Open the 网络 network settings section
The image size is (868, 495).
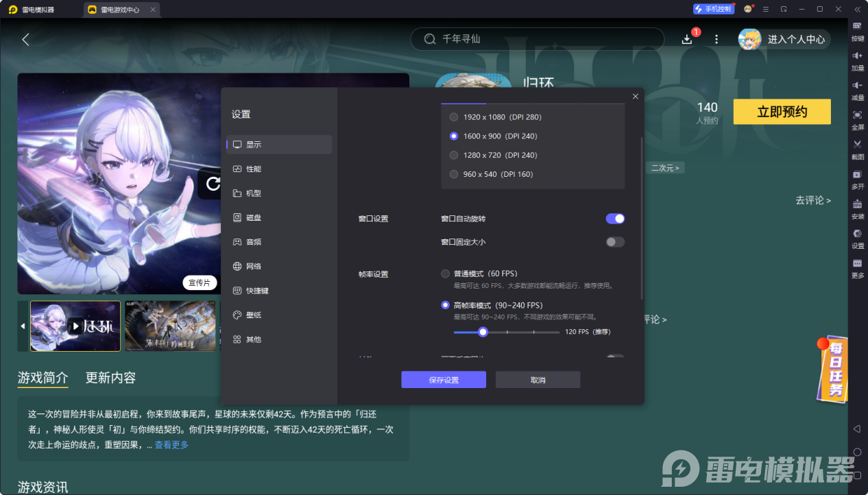(279, 266)
